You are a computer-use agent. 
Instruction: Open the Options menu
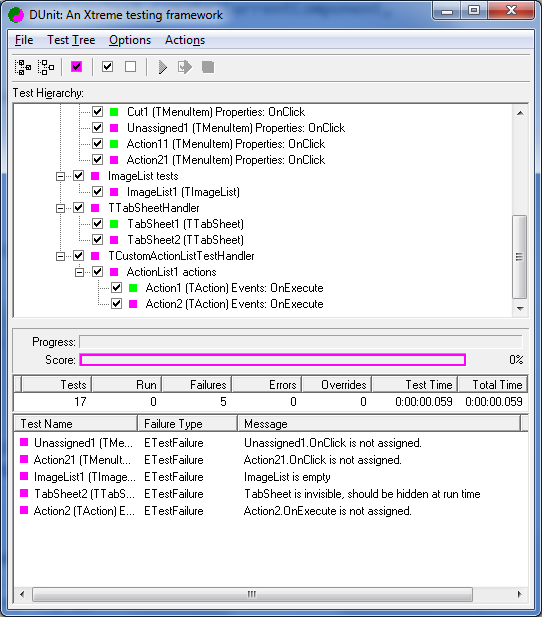130,40
